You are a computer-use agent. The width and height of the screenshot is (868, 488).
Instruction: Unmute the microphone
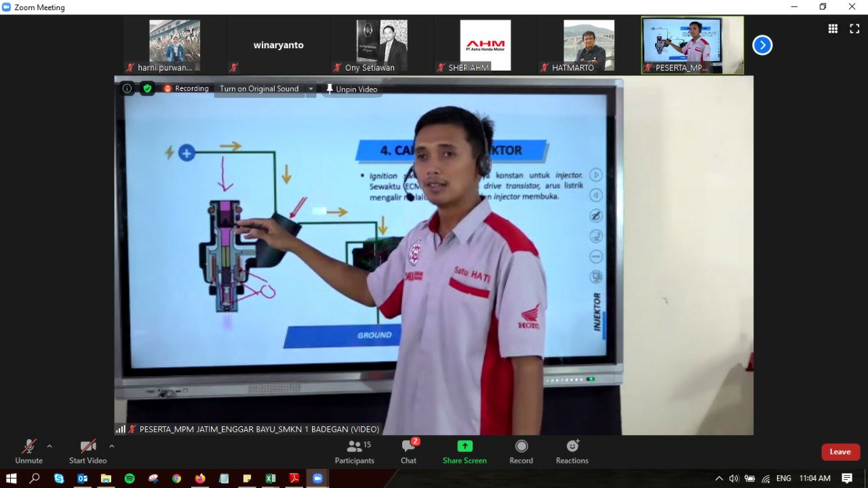tap(28, 451)
